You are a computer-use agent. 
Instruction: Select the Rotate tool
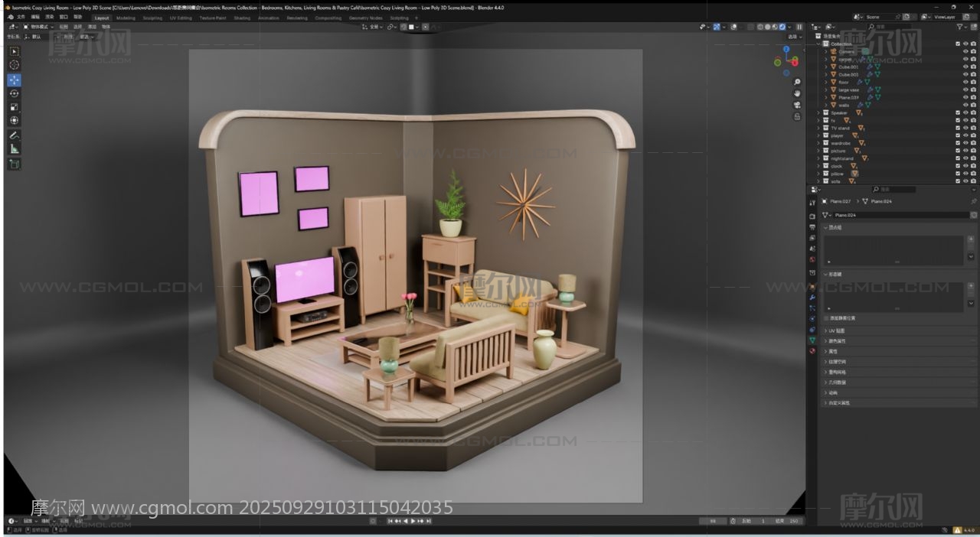click(x=14, y=93)
